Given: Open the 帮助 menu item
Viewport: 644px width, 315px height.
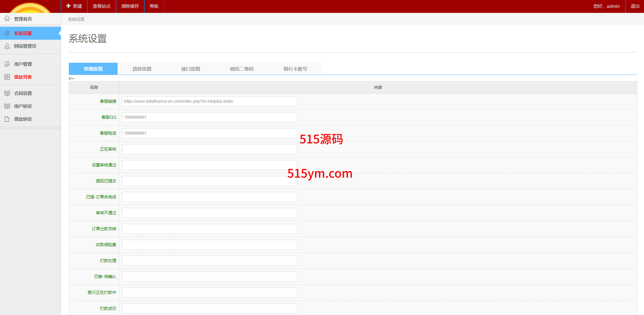Looking at the screenshot, I should tap(154, 6).
